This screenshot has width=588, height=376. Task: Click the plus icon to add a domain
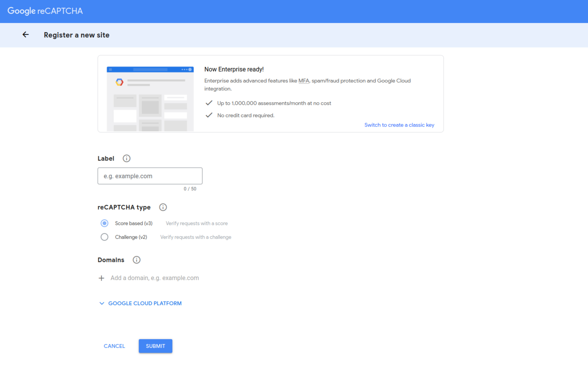101,278
